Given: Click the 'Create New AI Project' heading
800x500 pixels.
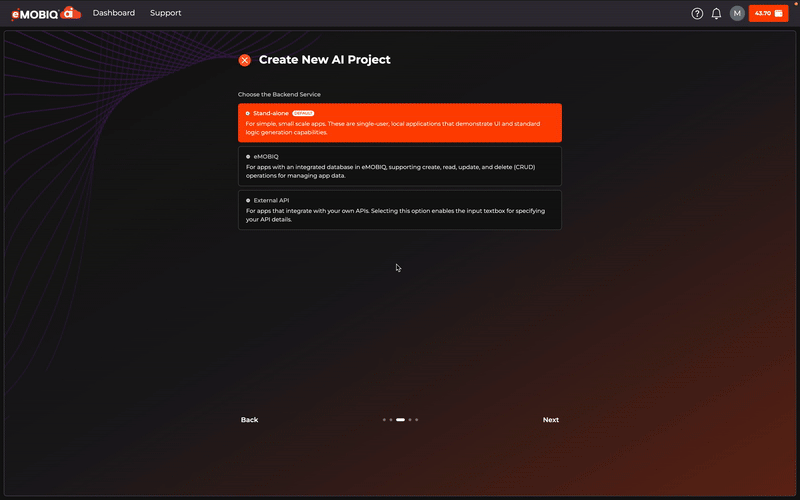Looking at the screenshot, I should tap(324, 60).
